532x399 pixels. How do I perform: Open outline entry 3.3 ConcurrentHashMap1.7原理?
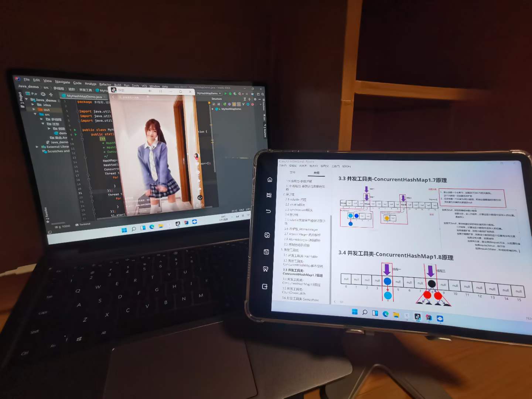tap(303, 273)
